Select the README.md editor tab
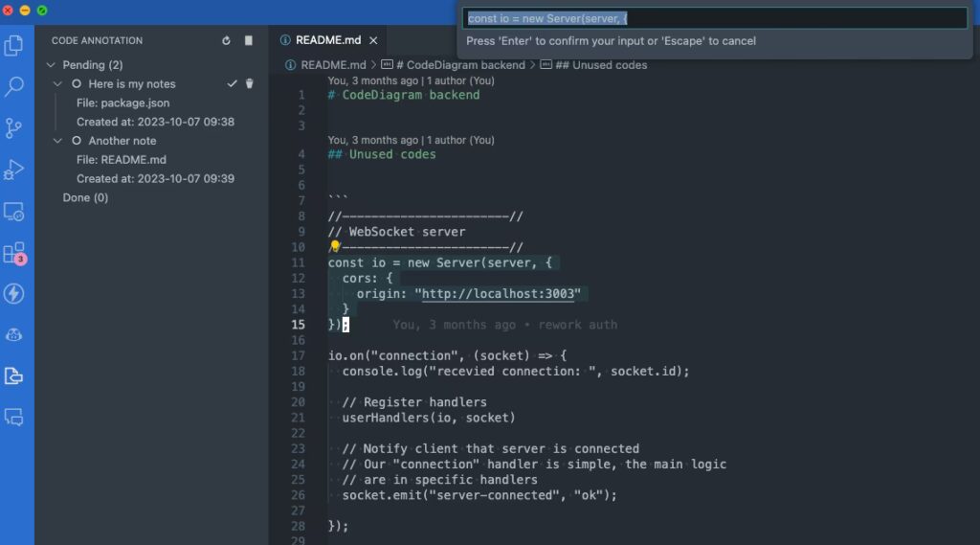The image size is (980, 545). coord(323,40)
